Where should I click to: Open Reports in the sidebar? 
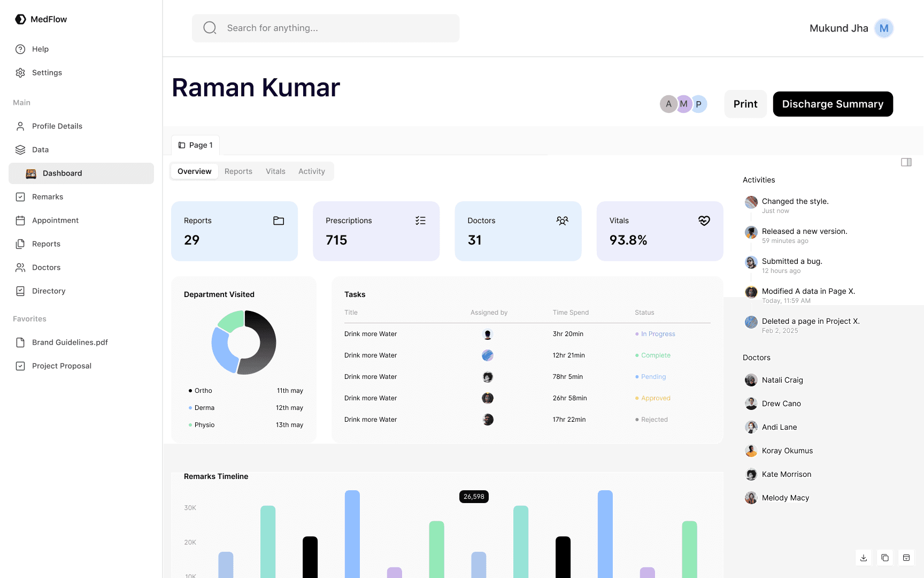81,244
